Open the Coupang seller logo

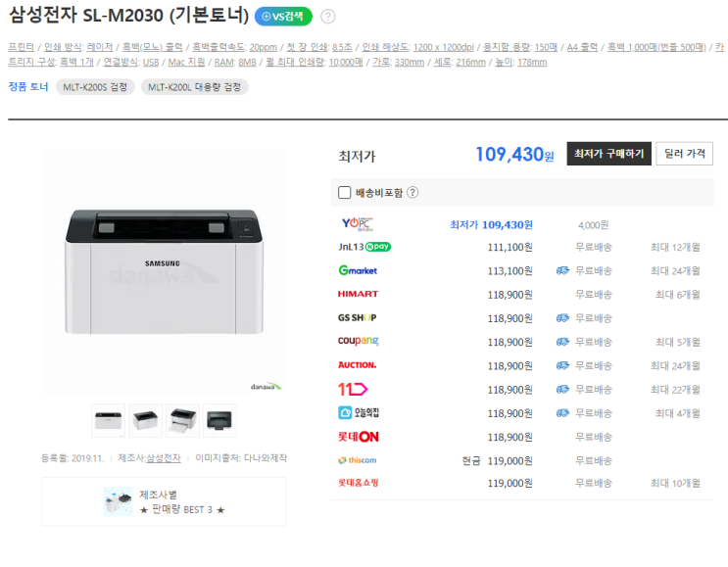[358, 341]
